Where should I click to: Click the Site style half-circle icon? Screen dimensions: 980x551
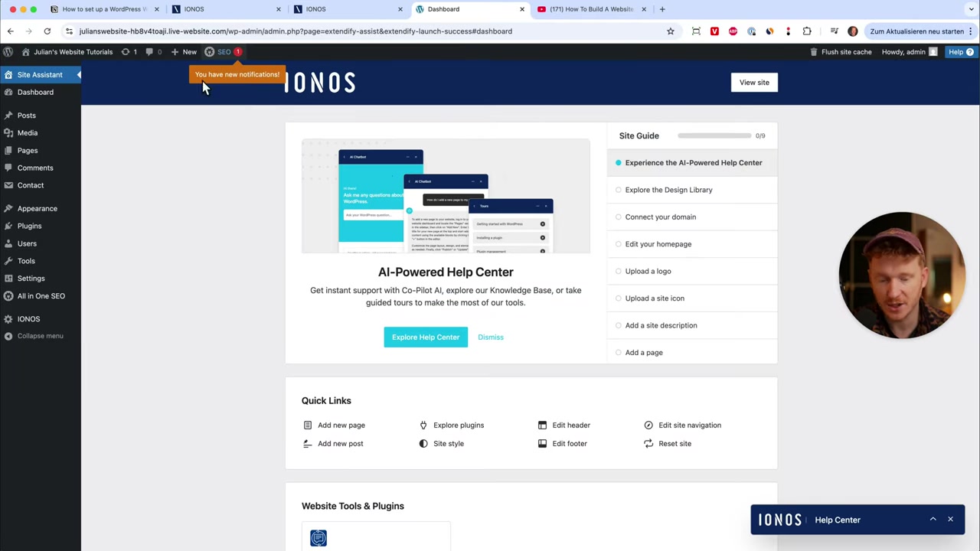point(423,443)
